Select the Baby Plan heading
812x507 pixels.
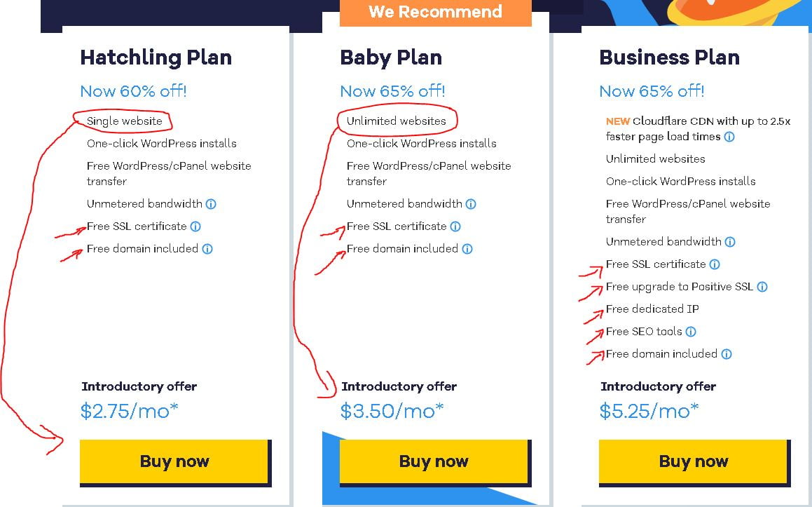(x=390, y=58)
